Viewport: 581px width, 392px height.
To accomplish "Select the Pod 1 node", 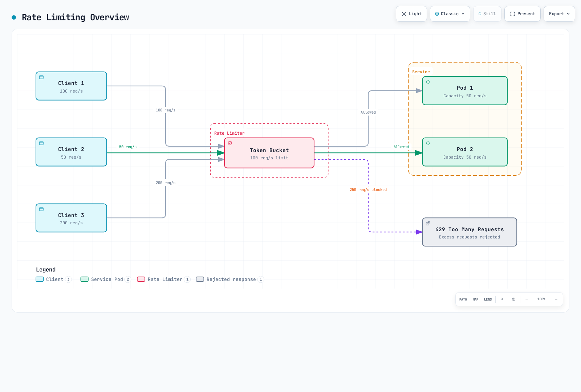I will (x=465, y=91).
